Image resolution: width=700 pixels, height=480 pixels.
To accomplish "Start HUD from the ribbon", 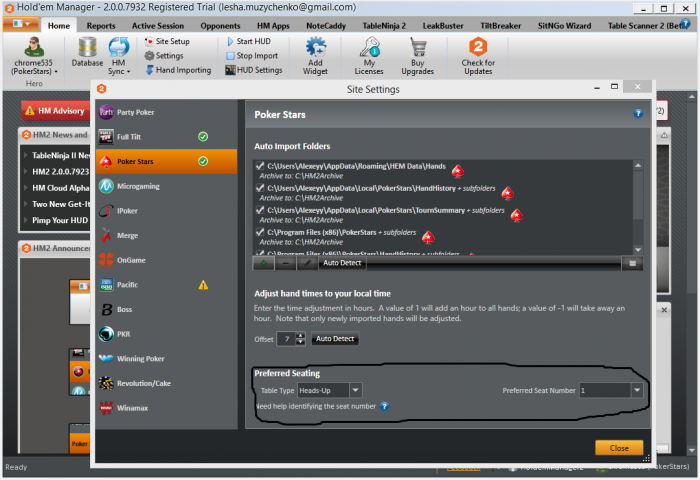I will [x=249, y=42].
